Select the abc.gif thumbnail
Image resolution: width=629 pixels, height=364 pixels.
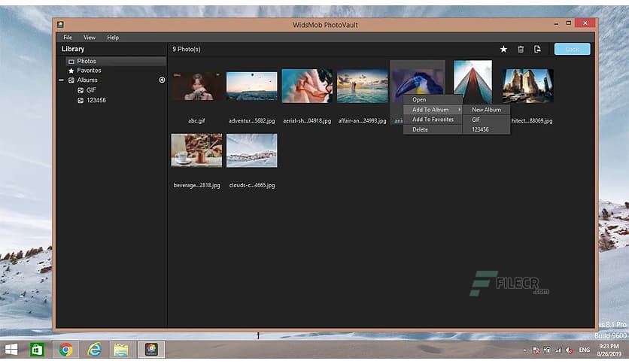coord(196,86)
